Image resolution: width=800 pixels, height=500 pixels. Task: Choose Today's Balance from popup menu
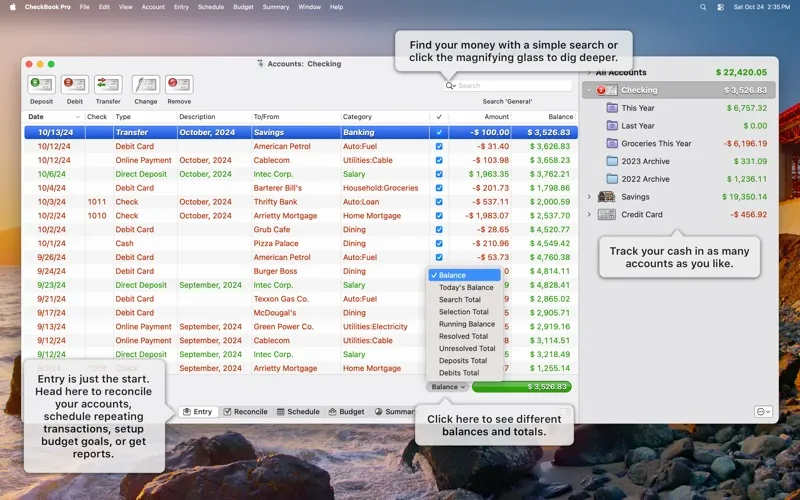click(x=466, y=288)
